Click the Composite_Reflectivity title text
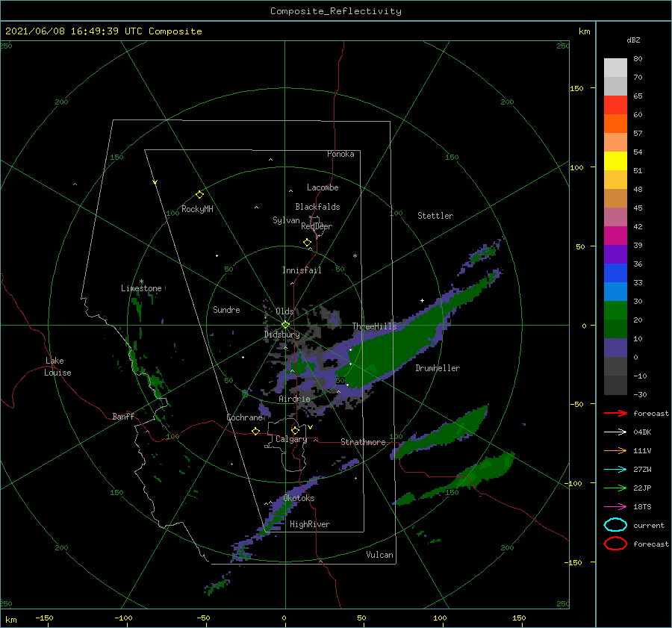 tap(336, 11)
